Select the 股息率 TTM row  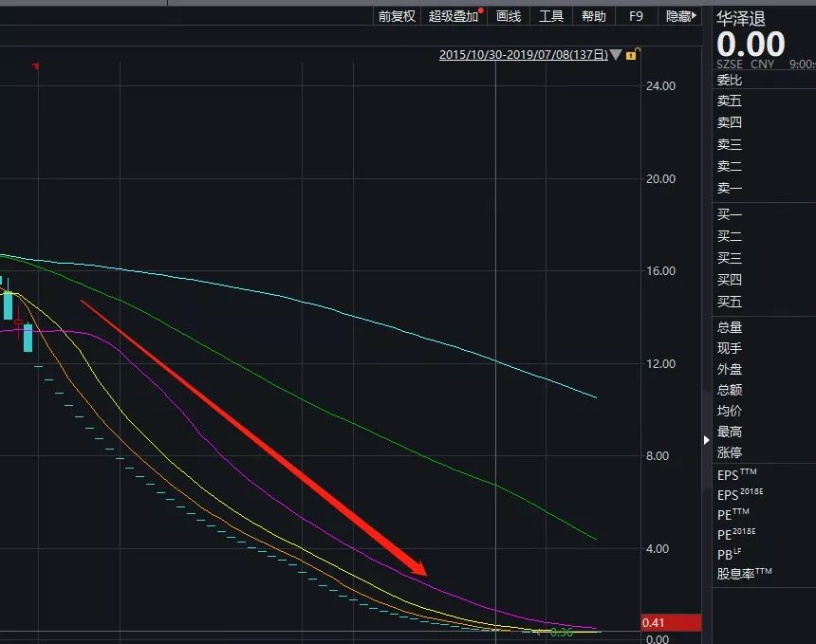(764, 573)
